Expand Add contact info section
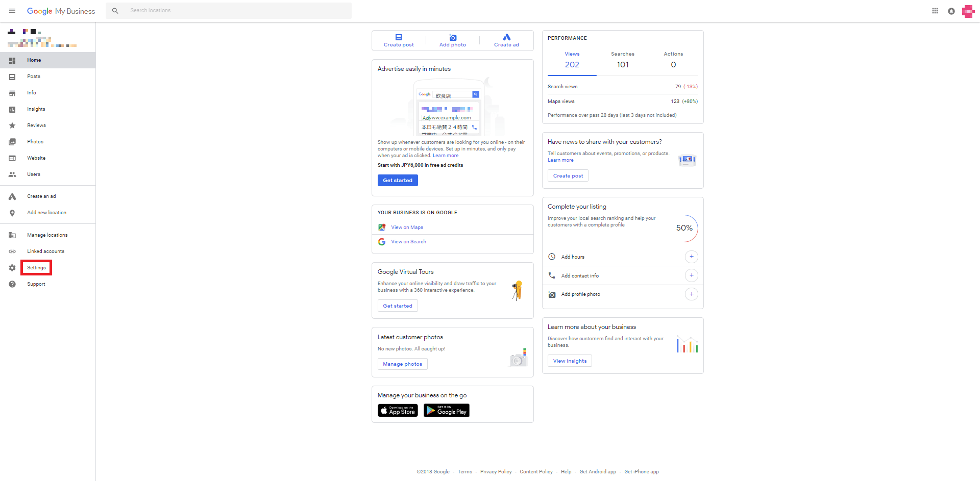 (692, 275)
